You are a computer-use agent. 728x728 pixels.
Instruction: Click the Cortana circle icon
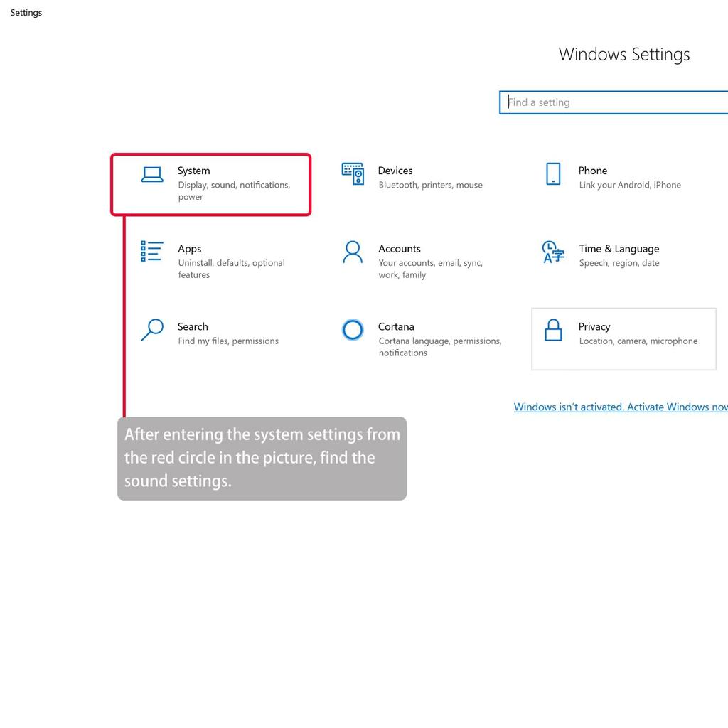(x=353, y=330)
